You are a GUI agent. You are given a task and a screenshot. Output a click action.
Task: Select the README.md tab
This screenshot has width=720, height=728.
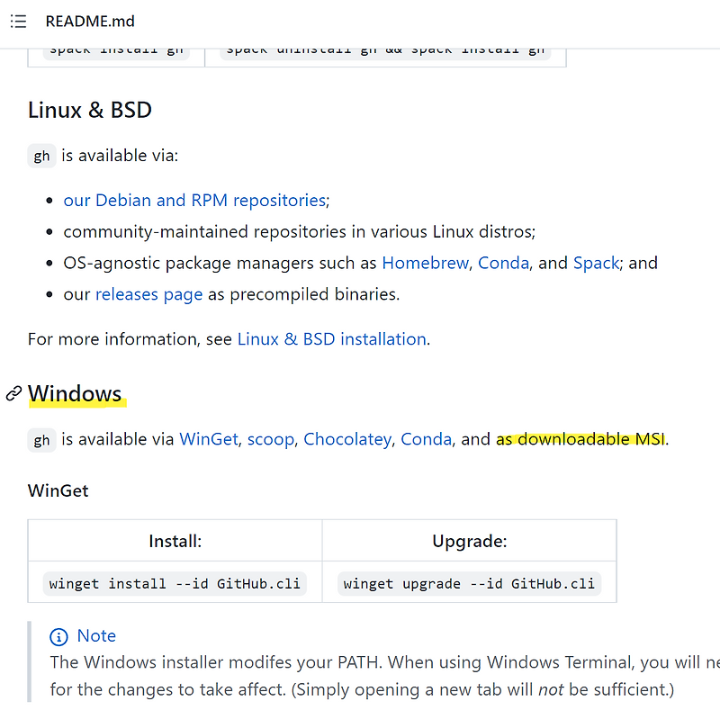coord(90,22)
